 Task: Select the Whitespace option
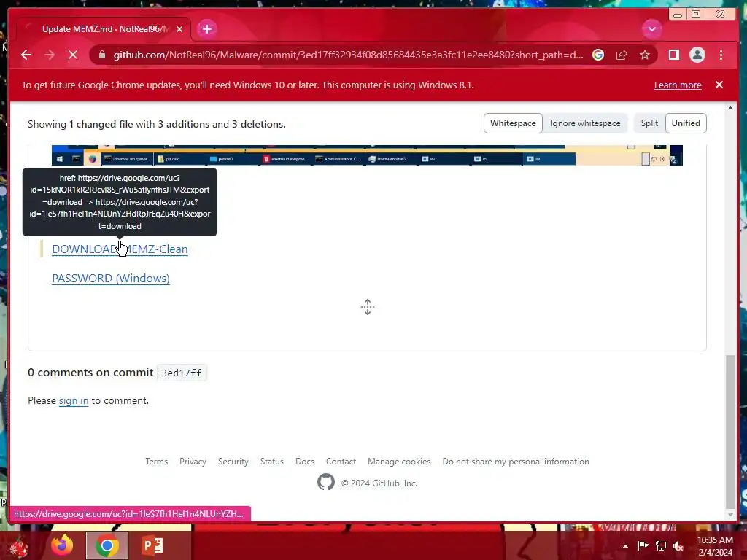click(513, 123)
